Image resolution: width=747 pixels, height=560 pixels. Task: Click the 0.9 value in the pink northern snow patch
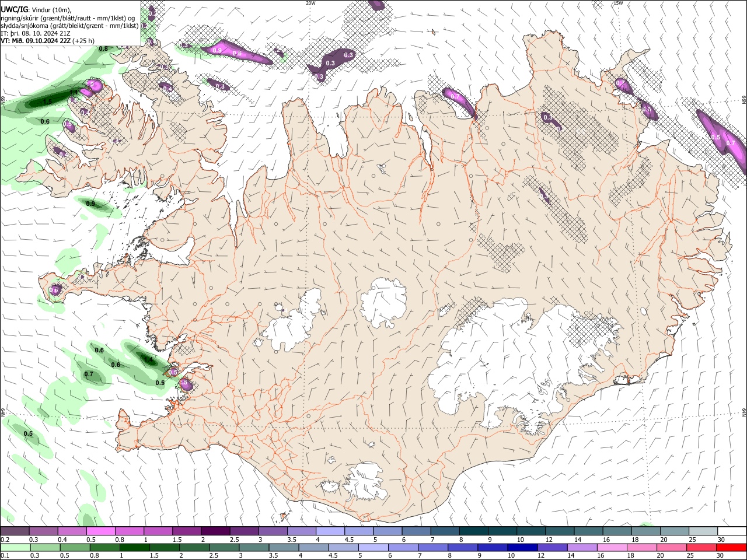pos(217,51)
